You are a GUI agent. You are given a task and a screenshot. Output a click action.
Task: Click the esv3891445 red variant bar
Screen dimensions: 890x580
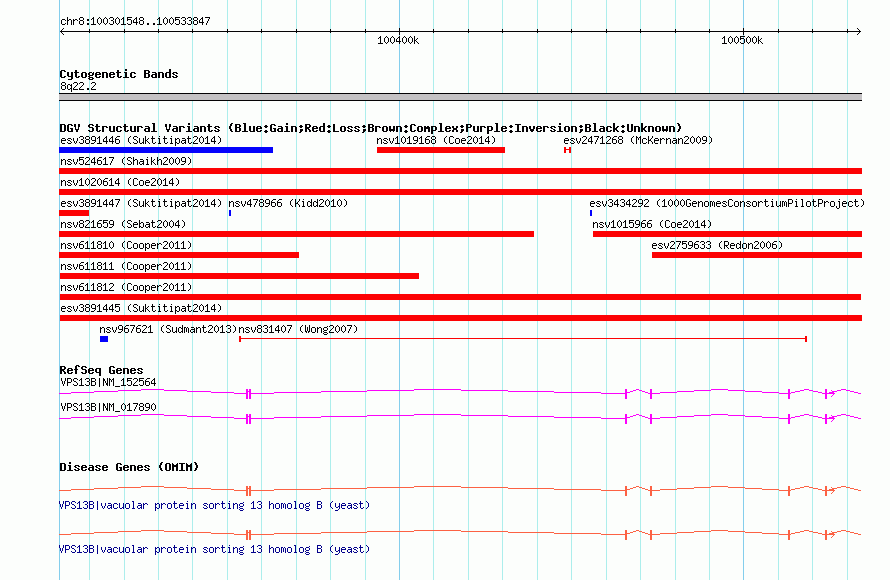pyautogui.click(x=460, y=318)
